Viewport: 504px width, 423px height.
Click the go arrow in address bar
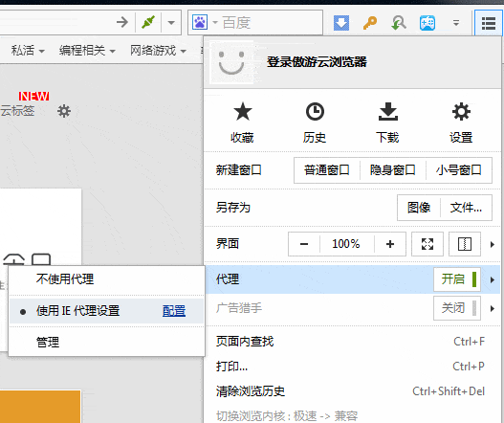[122, 22]
